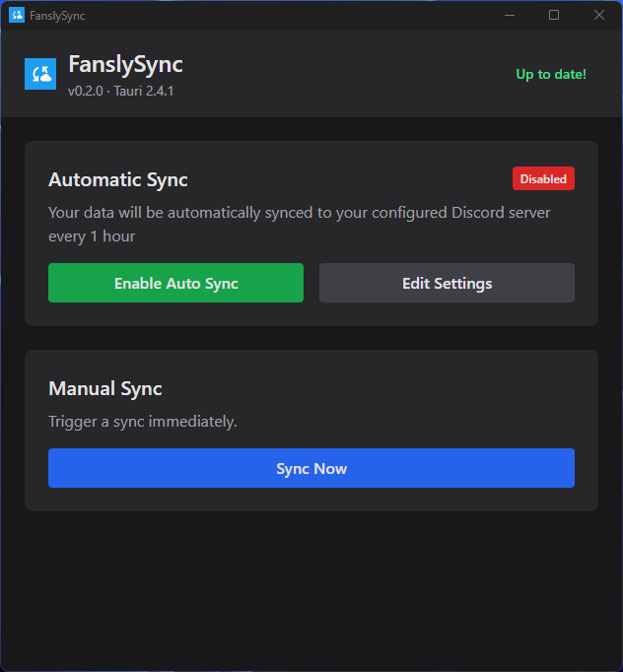Viewport: 623px width, 672px height.
Task: Click the "every 1 hour" interval text
Action: pos(92,236)
